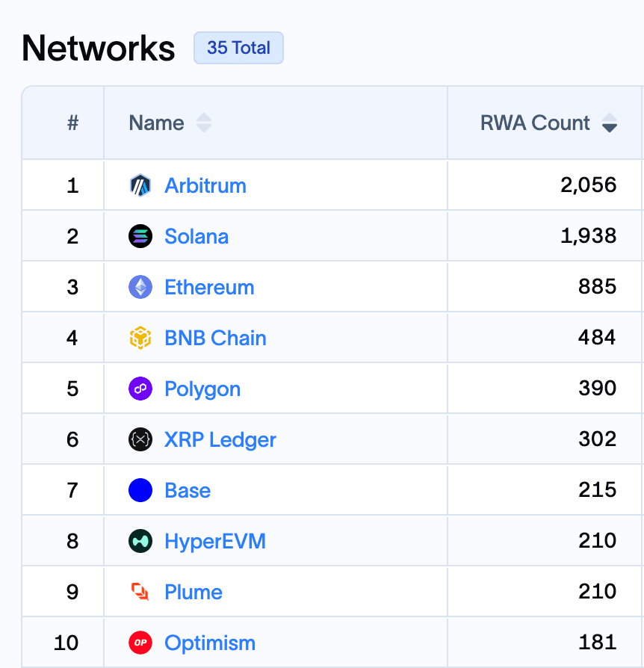This screenshot has height=668, width=644.
Task: Select the 2,056 RWA count cell
Action: [545, 185]
